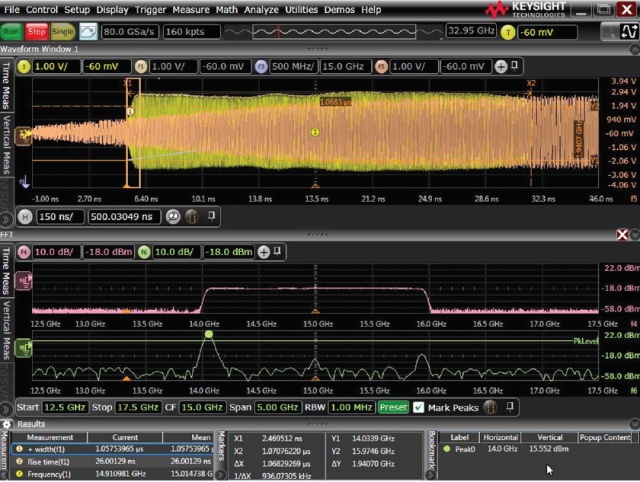Close the FFT window with red X
This screenshot has height=482, width=640.
pos(622,235)
